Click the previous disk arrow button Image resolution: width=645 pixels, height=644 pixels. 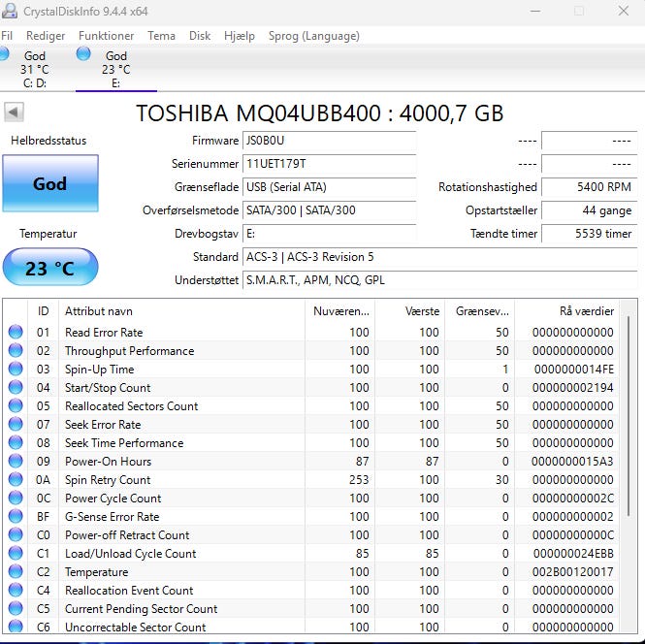[x=14, y=112]
